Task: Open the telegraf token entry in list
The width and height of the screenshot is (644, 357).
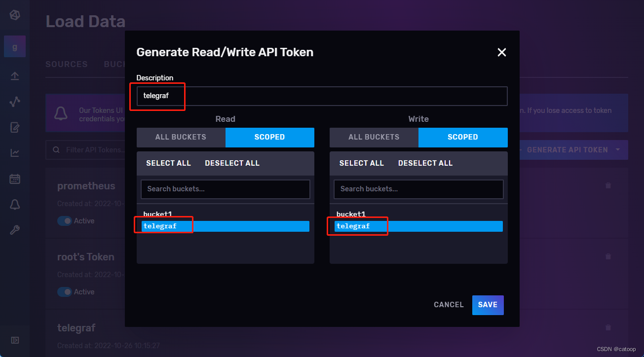Action: 76,328
